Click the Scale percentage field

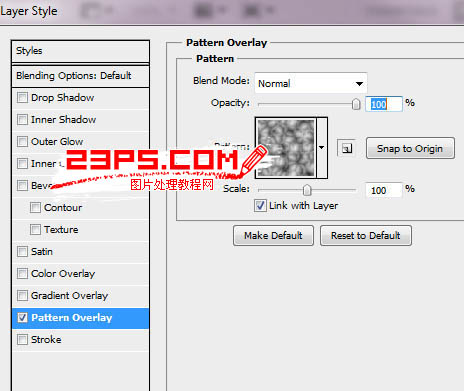tap(384, 190)
